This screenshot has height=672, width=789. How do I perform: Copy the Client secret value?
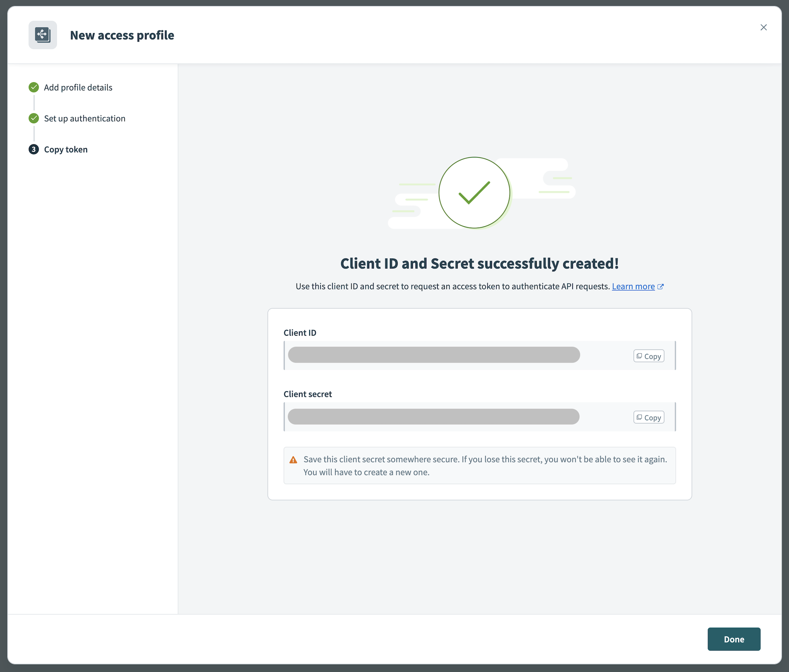pos(648,417)
